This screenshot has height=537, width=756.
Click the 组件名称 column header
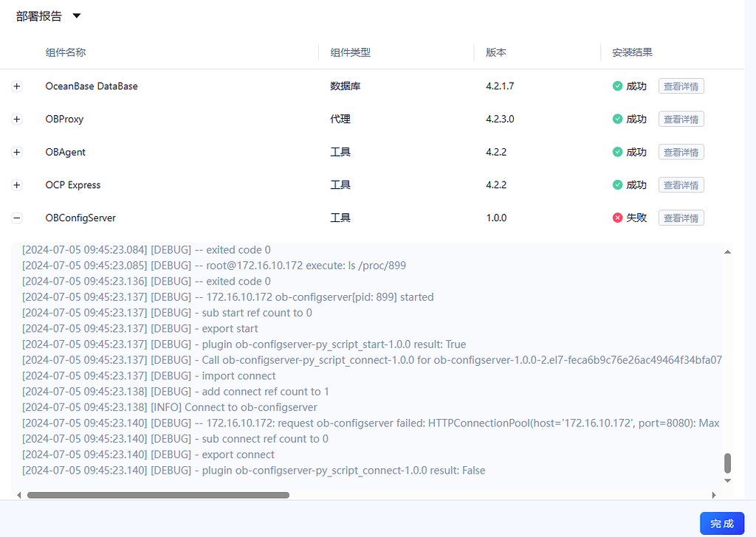tap(66, 52)
